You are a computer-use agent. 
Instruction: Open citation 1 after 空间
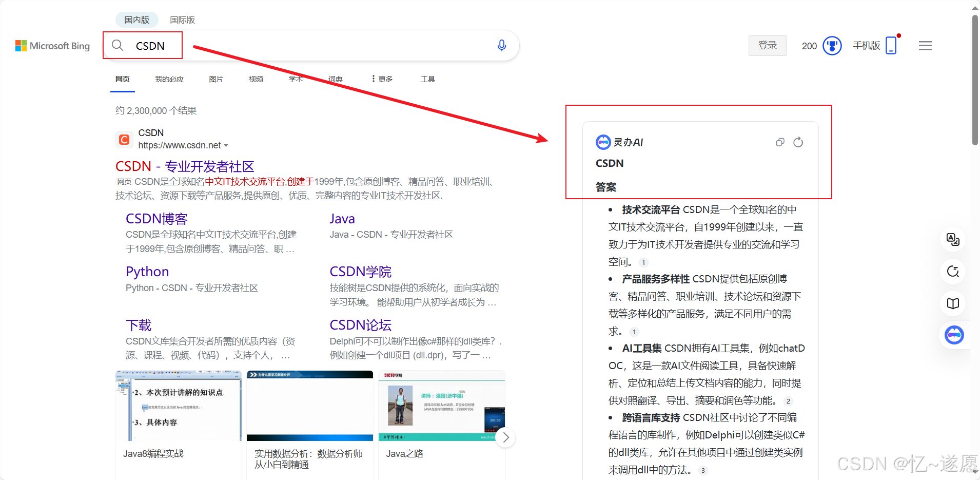(x=643, y=262)
